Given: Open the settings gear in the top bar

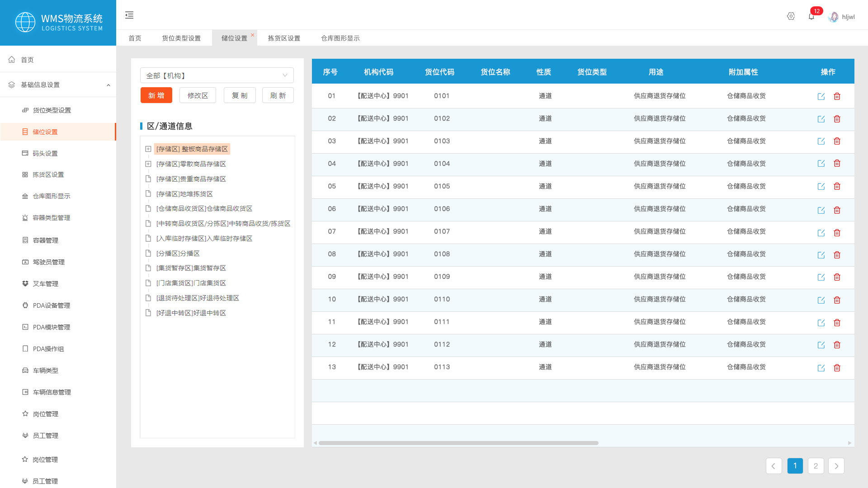Looking at the screenshot, I should click(791, 16).
